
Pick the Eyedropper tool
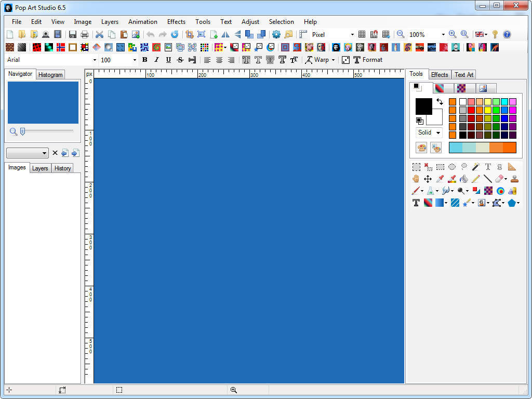coord(440,179)
